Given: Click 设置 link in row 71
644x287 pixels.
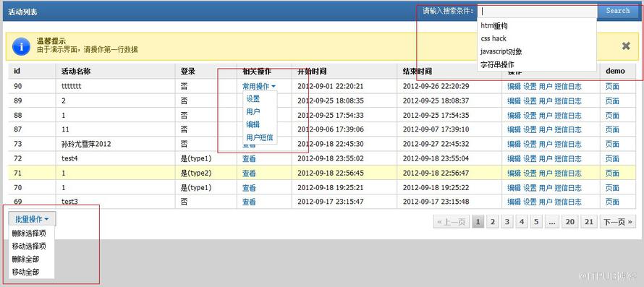Looking at the screenshot, I should pos(530,174).
